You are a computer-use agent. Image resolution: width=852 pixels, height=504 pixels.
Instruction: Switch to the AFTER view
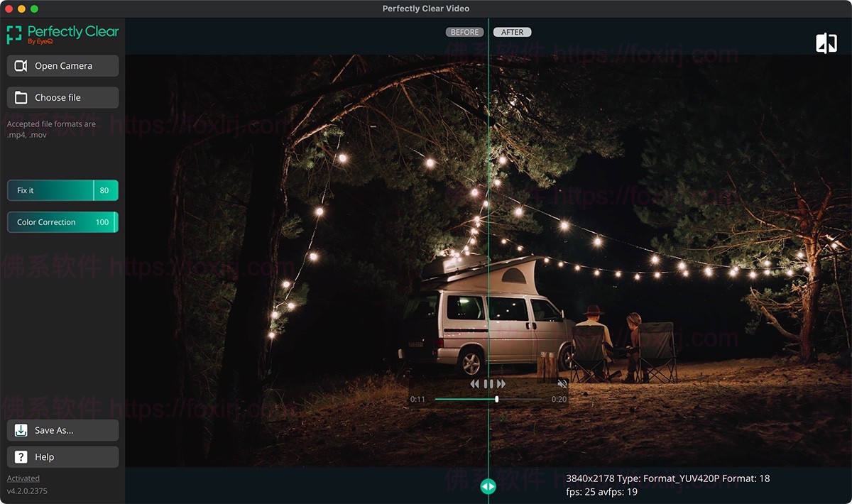click(512, 32)
